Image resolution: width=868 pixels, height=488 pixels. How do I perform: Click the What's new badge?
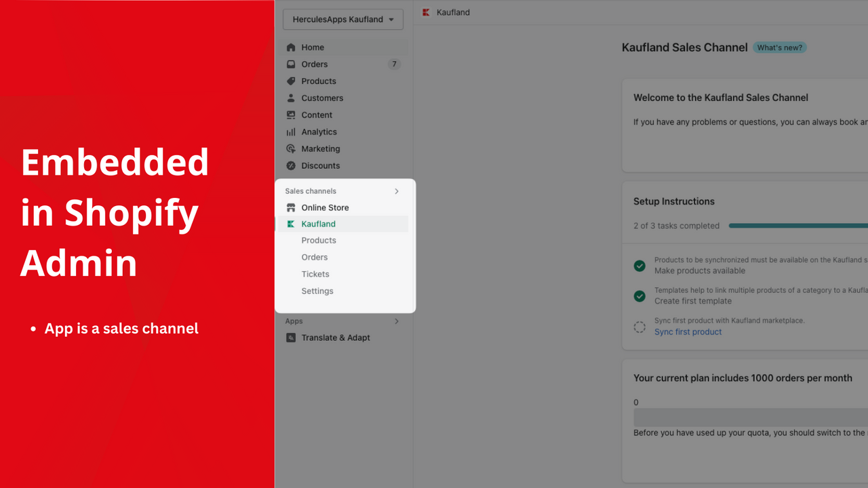779,47
